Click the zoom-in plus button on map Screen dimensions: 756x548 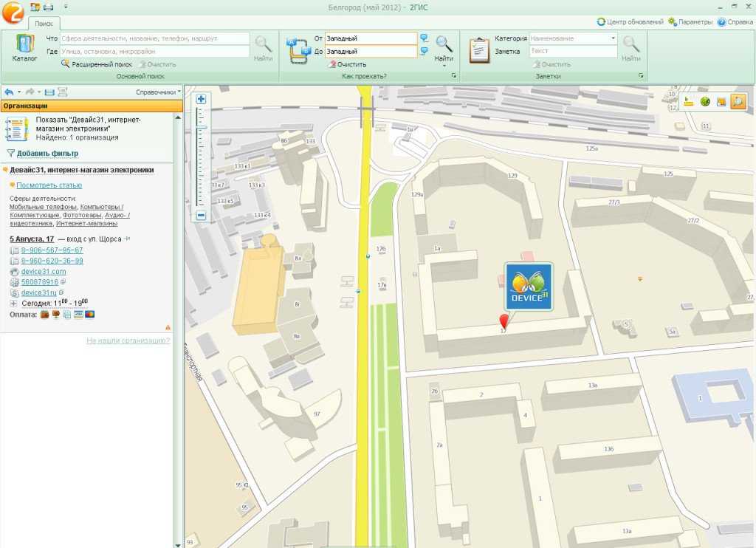coord(201,99)
